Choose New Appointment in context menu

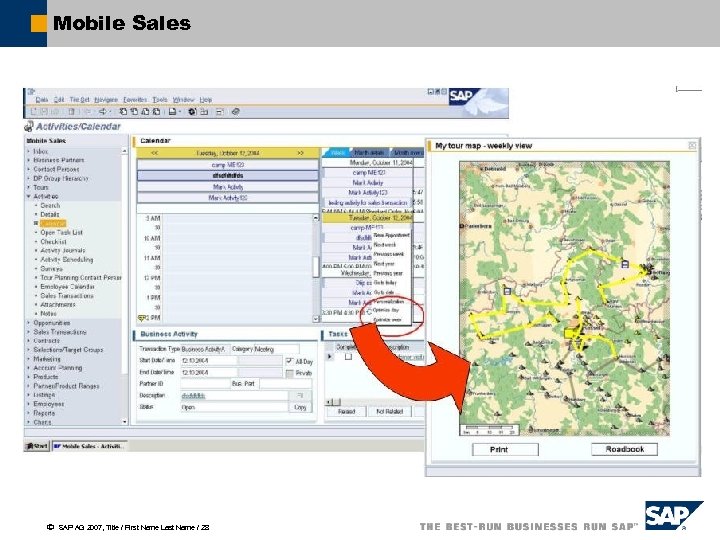point(391,235)
